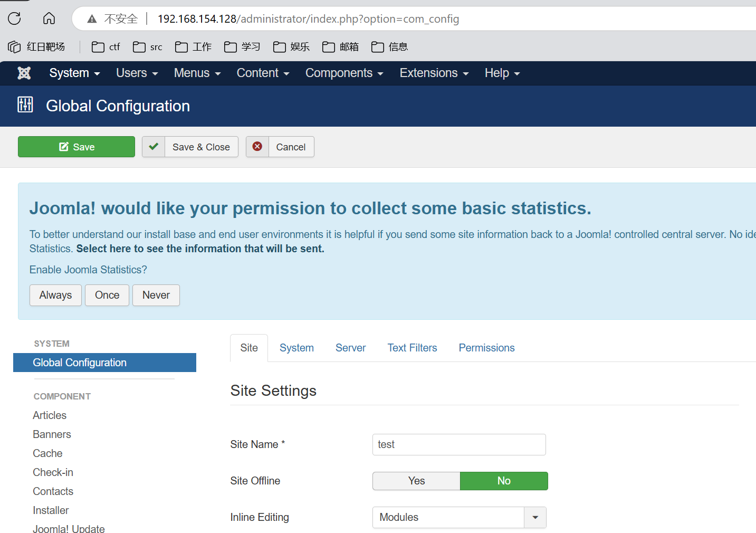Screen dimensions: 756x533
Task: Click the green Save button
Action: [x=76, y=147]
